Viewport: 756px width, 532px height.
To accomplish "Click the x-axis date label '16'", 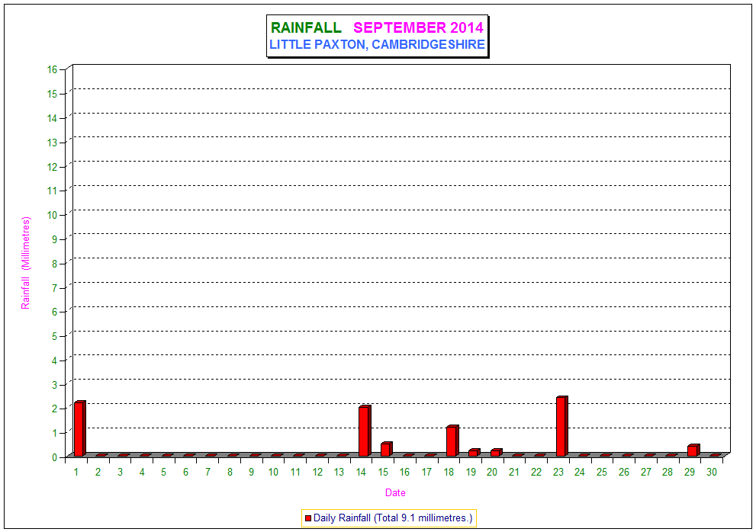I will click(404, 473).
